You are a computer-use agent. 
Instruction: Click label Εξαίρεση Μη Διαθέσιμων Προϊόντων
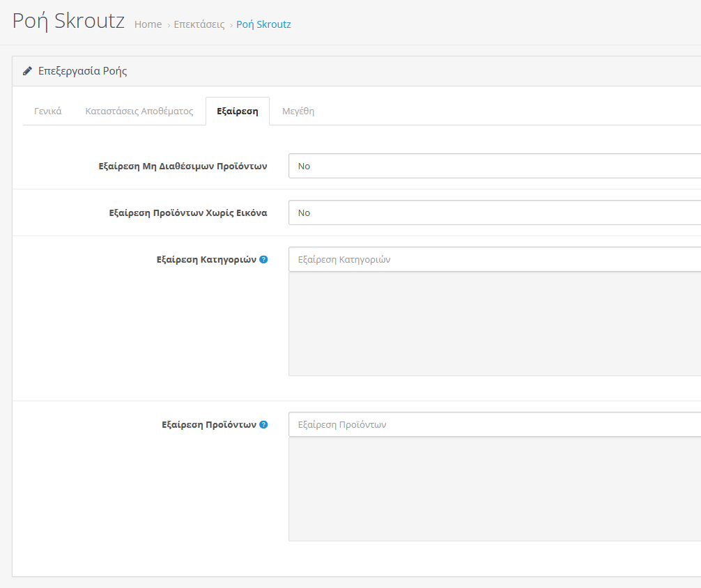click(183, 166)
